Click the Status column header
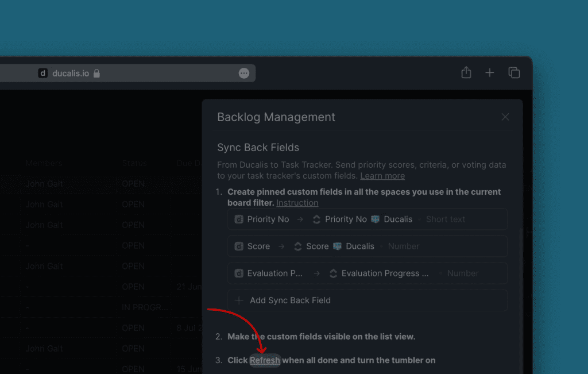588x374 pixels. pos(134,164)
